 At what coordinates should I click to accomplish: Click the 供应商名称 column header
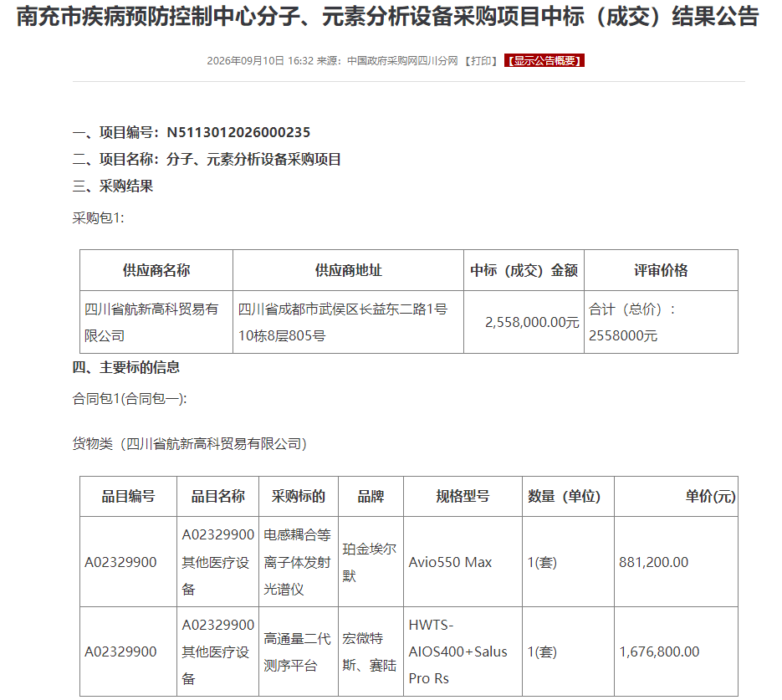point(156,270)
